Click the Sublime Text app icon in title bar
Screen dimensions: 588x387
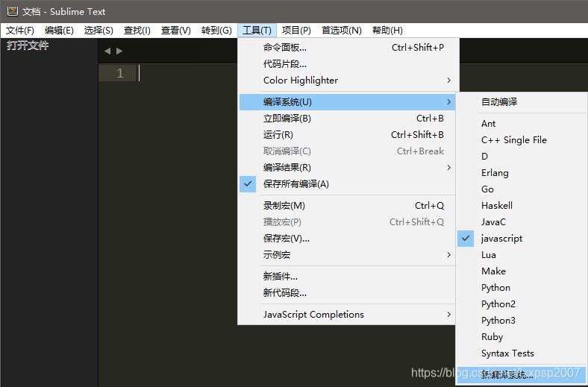pos(13,11)
